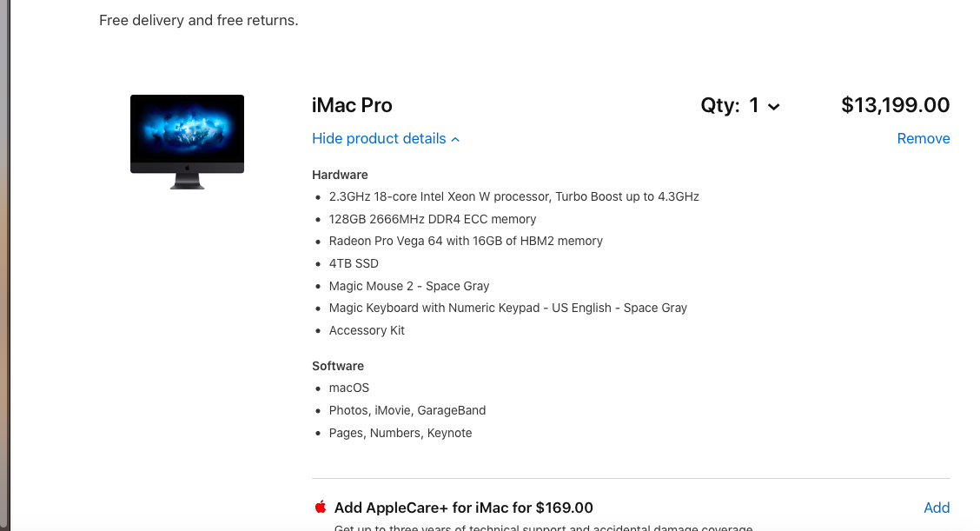
Task: Click the Accessory Kit list item
Action: click(367, 330)
